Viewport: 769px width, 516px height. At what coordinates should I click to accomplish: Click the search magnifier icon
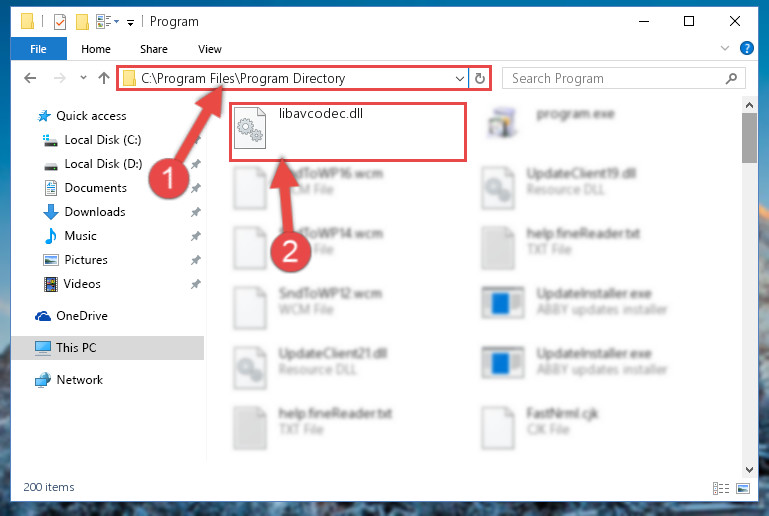[731, 78]
